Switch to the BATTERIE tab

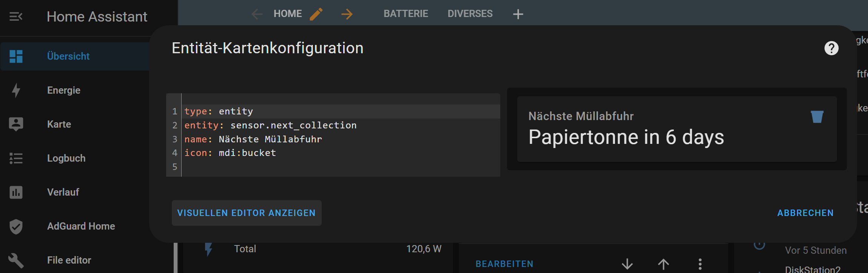pos(405,14)
